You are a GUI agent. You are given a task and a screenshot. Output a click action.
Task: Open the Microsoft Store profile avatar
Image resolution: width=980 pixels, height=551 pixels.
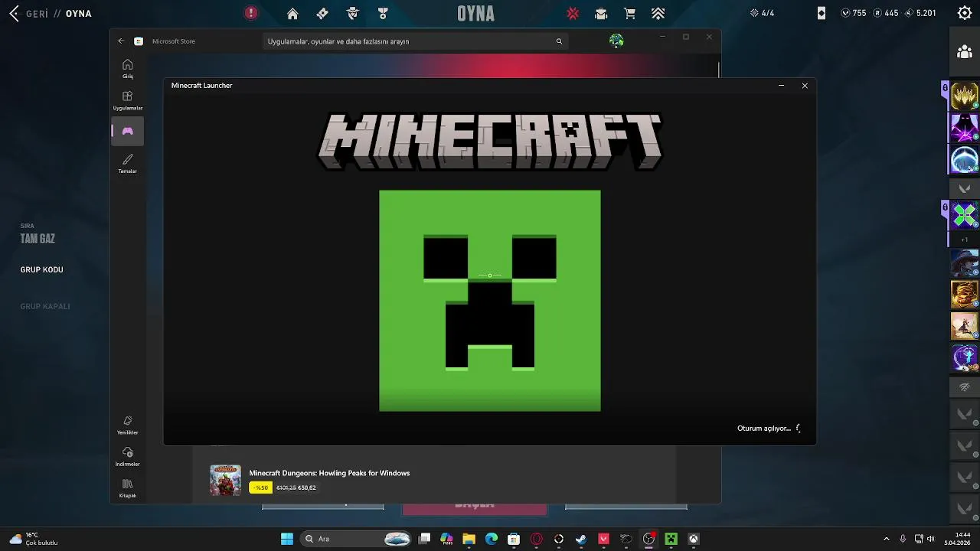click(x=616, y=41)
